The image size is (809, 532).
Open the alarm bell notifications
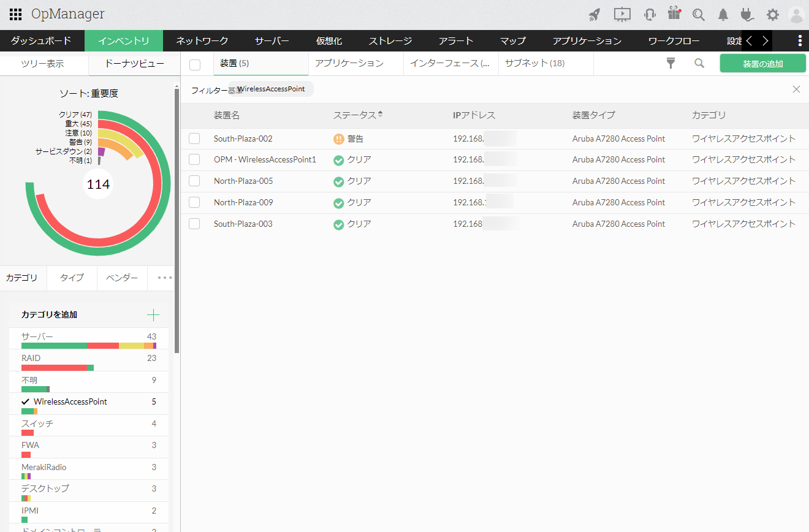pos(723,15)
